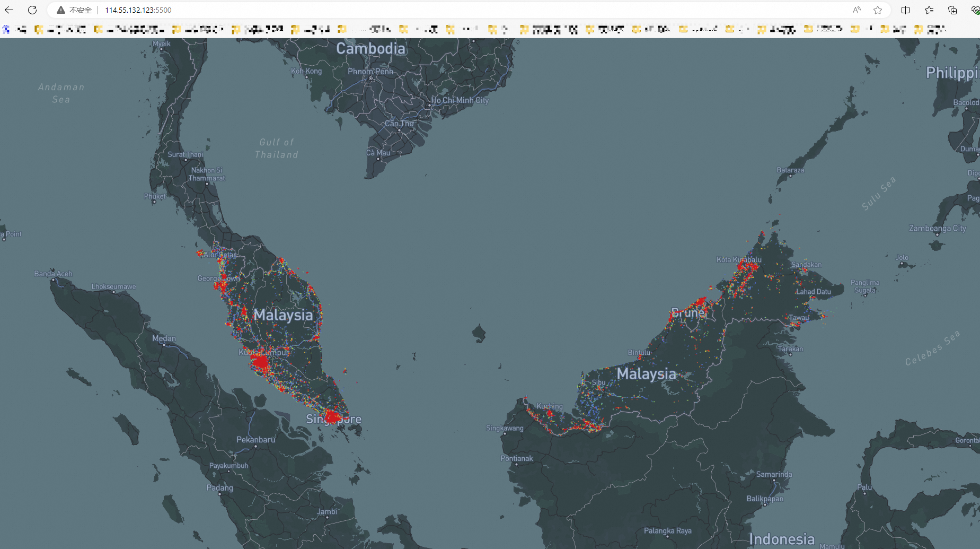This screenshot has width=980, height=549.
Task: Click the Bataraza label
Action: (x=790, y=170)
